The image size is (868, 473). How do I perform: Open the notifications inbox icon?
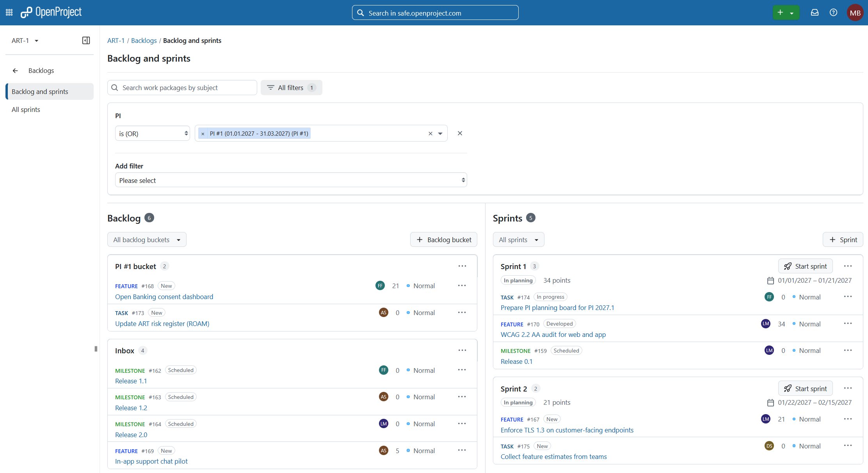tap(815, 12)
